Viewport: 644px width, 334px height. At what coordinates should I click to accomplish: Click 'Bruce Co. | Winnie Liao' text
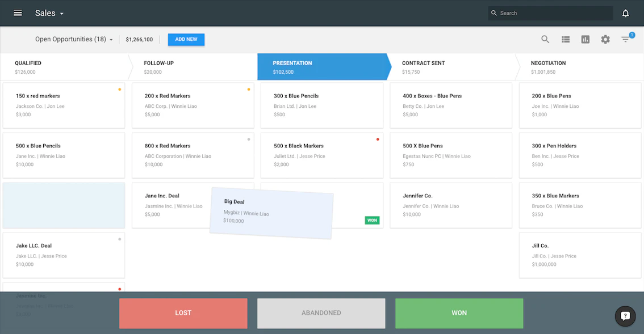(557, 206)
